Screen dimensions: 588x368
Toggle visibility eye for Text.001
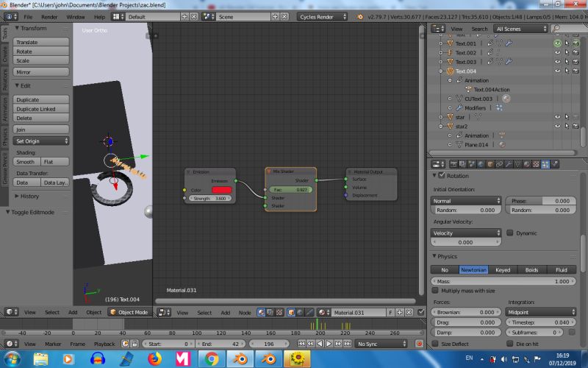(557, 43)
